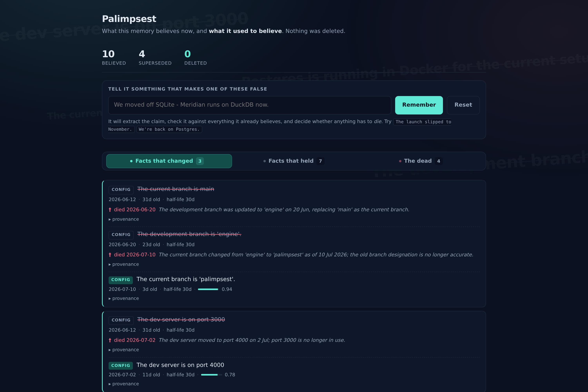Click the CONFIG badge beside port 3000 fact

121,320
